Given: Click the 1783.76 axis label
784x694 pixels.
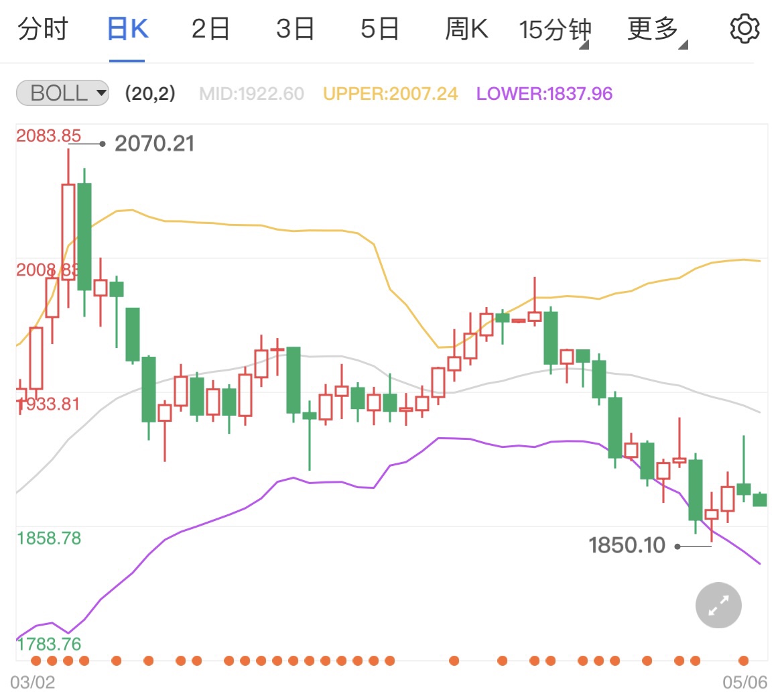Looking at the screenshot, I should pos(48,644).
